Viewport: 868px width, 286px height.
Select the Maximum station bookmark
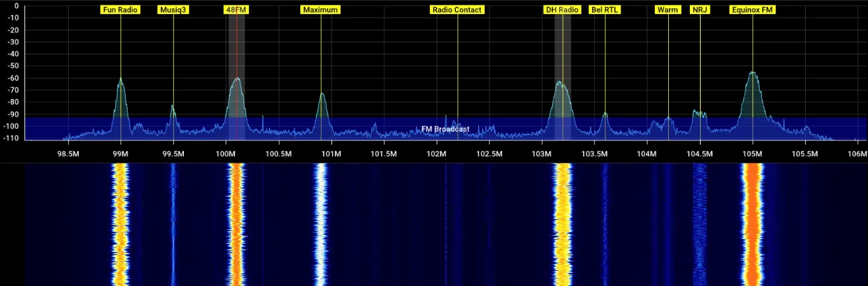[x=321, y=10]
